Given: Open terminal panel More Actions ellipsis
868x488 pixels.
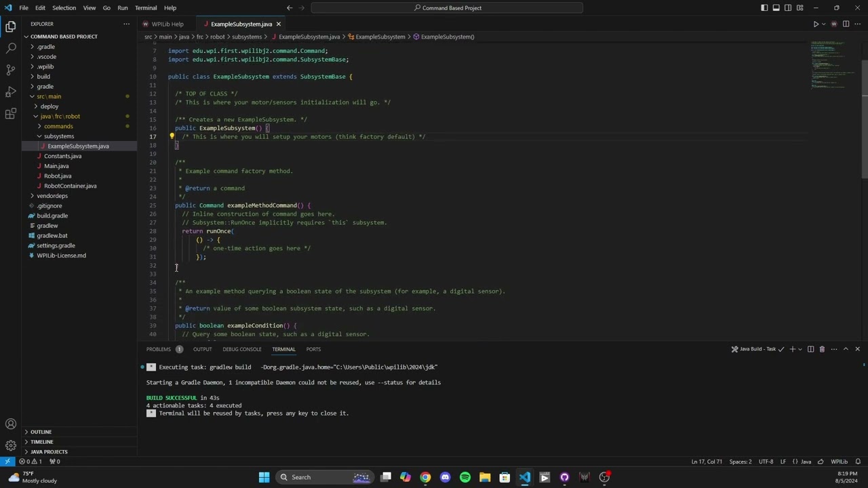Looking at the screenshot, I should pyautogui.click(x=834, y=349).
